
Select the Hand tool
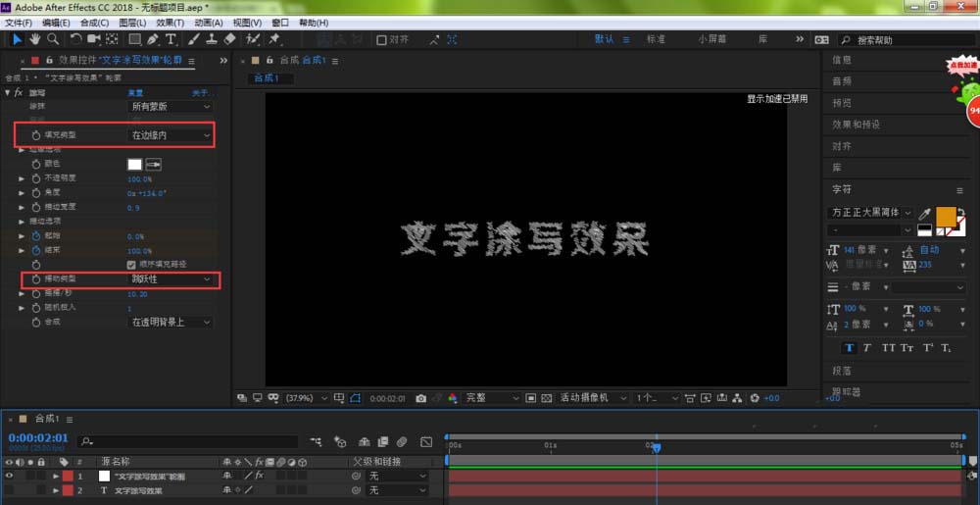tap(35, 39)
